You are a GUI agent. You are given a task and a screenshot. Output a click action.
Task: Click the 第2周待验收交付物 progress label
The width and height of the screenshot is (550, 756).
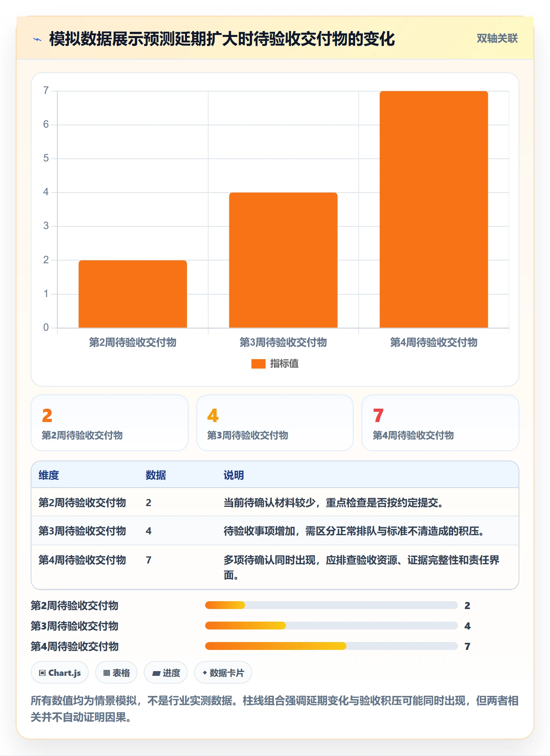coord(75,606)
